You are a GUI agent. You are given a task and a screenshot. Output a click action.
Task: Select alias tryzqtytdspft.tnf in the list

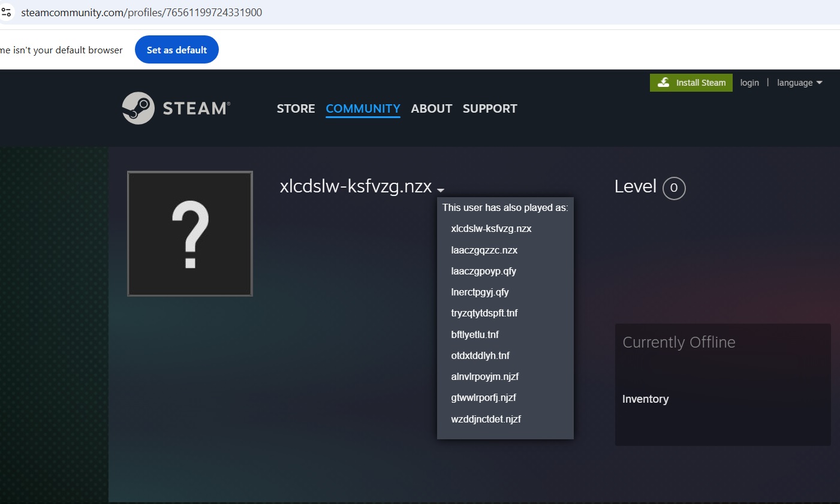click(484, 313)
